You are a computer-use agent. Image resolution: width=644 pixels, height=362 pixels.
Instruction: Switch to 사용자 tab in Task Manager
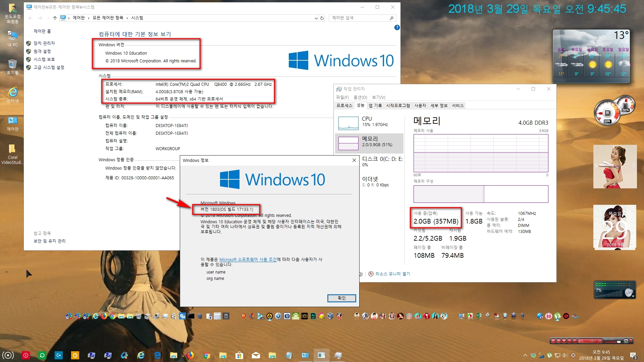(x=420, y=106)
